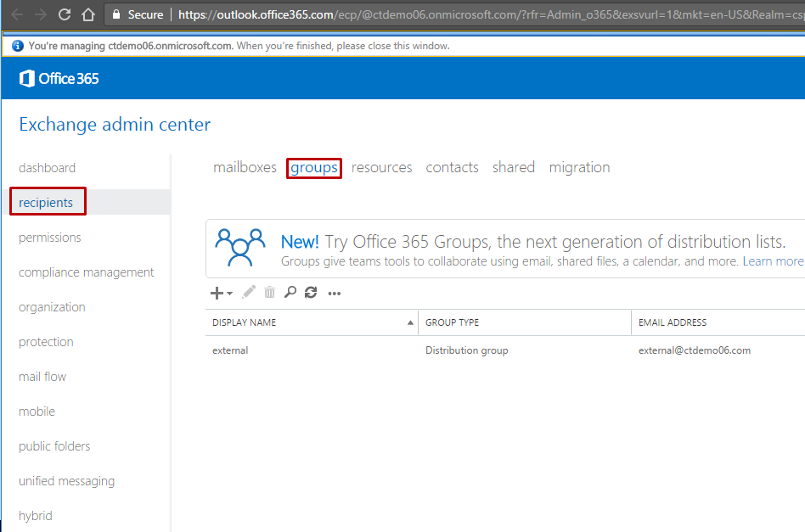The width and height of the screenshot is (805, 532).
Task: Click the browser reload icon
Action: coord(65,14)
